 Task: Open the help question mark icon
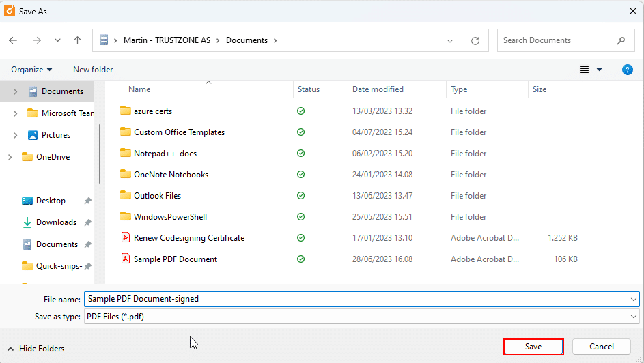click(627, 70)
